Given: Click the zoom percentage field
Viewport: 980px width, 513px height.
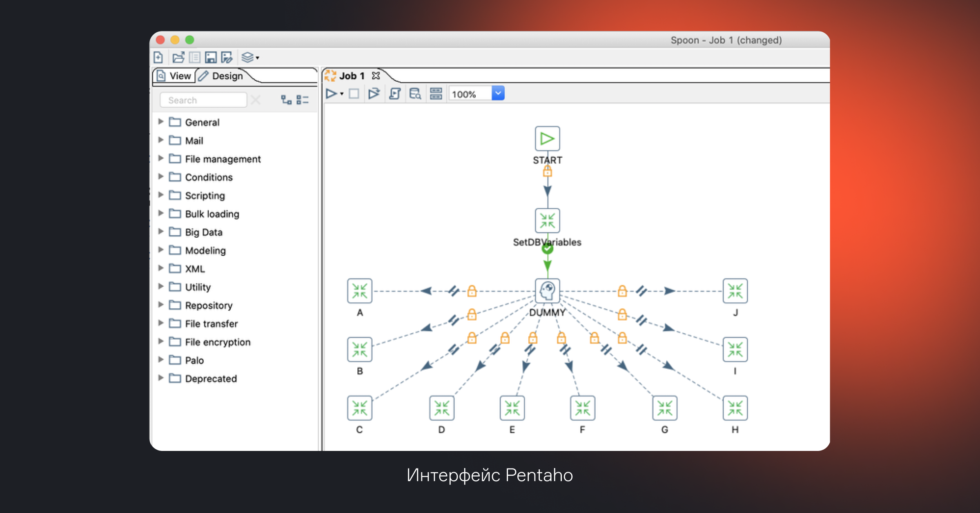Looking at the screenshot, I should coord(470,94).
